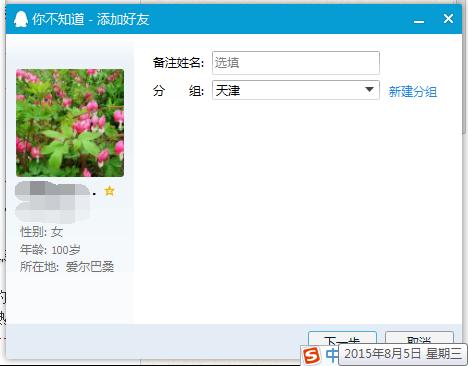The height and width of the screenshot is (366, 468).
Task: Focus the 备注姓名 input field
Action: (x=296, y=63)
